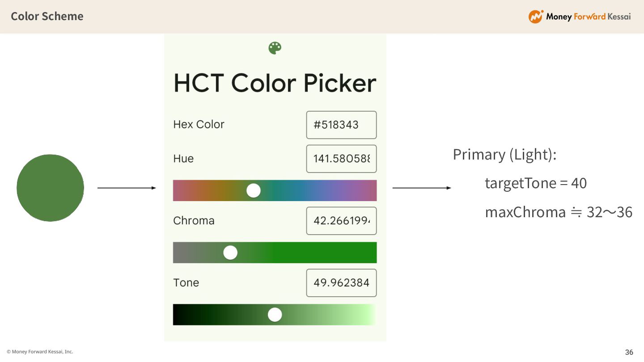Focus the Hex Color field showing #518343
Viewport: 644px width, 362px height.
coord(341,125)
